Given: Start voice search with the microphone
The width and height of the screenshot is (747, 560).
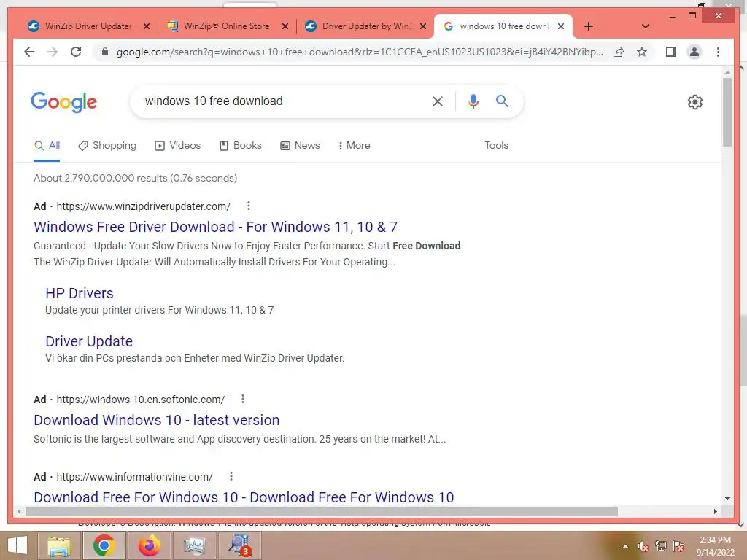Looking at the screenshot, I should coord(473,101).
